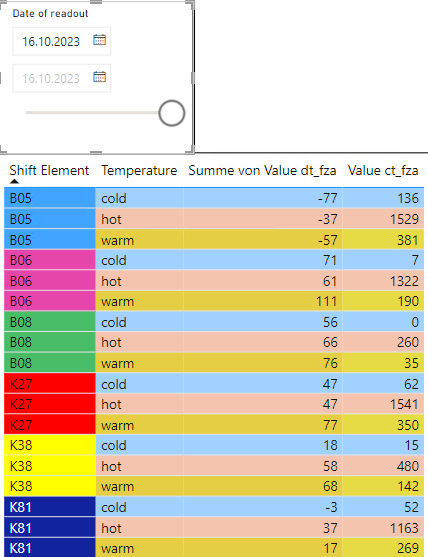Sort by Summe von Value dt_fza header
The width and height of the screenshot is (428, 557).
point(262,171)
